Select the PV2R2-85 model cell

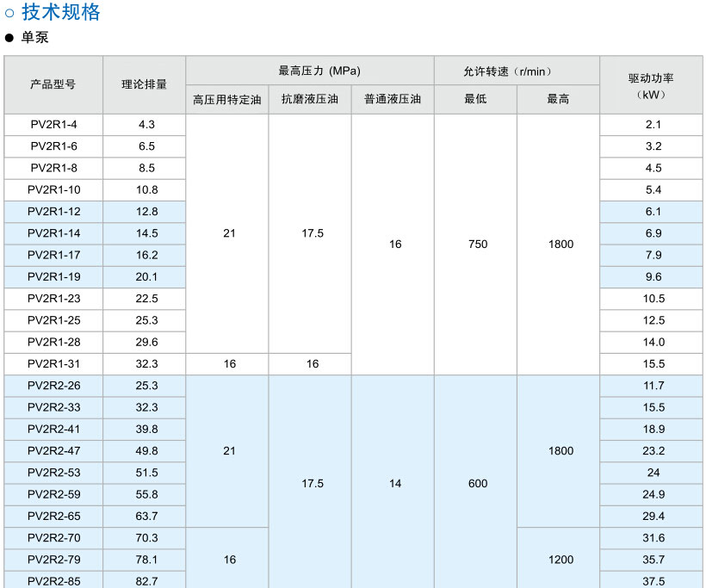click(53, 581)
